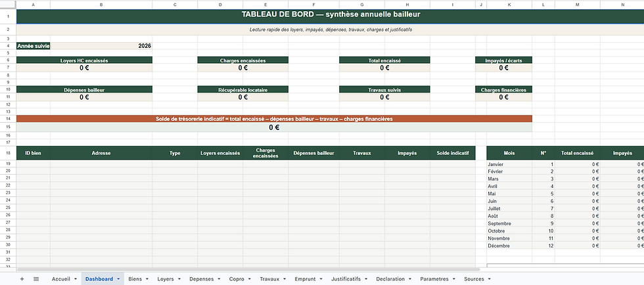The height and width of the screenshot is (285, 644).
Task: Open the Travaux tab dropdown arrow
Action: 284,279
